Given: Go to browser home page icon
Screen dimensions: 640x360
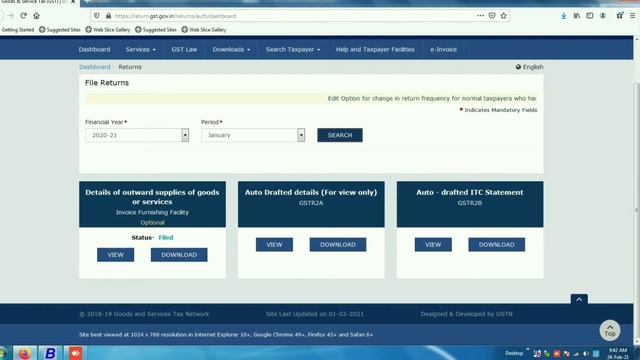Looking at the screenshot, I should (x=36, y=16).
